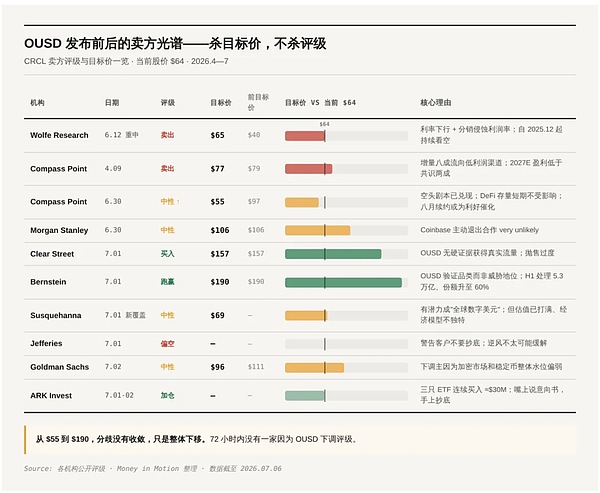The height and width of the screenshot is (493, 600).
Task: Click the highlighted summary note from $55 to $190
Action: (x=197, y=439)
